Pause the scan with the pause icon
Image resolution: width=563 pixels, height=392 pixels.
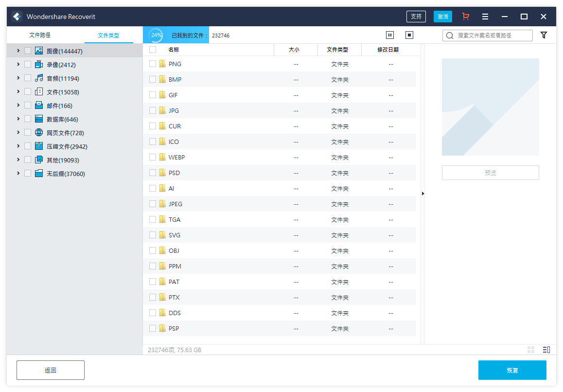(x=389, y=35)
